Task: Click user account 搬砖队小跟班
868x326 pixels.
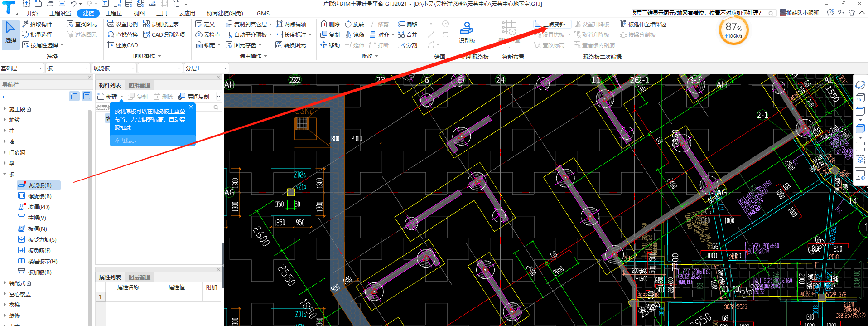Action: pos(800,13)
